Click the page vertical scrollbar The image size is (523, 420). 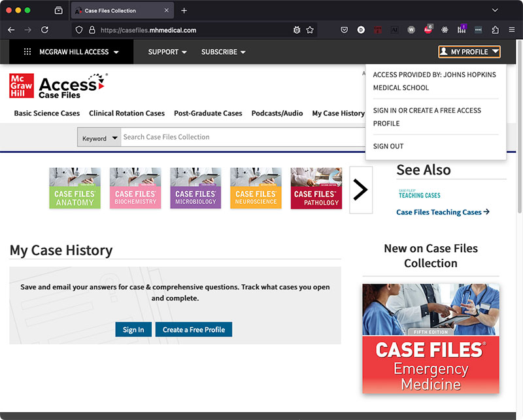click(519, 126)
